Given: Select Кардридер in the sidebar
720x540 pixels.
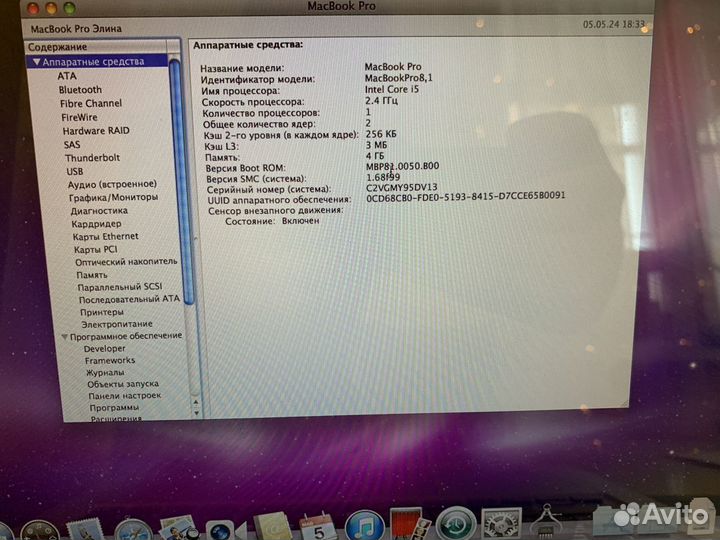Looking at the screenshot, I should coord(96,224).
